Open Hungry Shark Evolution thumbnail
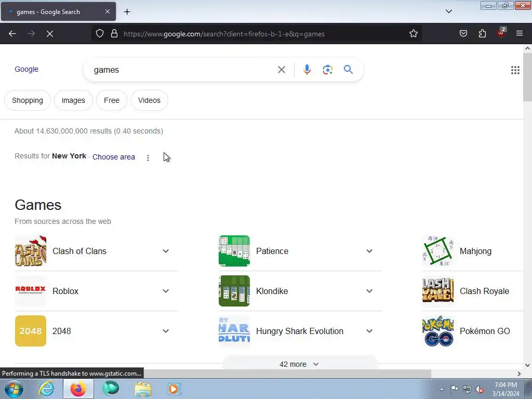Screen dimensions: 532x399 pyautogui.click(x=234, y=331)
